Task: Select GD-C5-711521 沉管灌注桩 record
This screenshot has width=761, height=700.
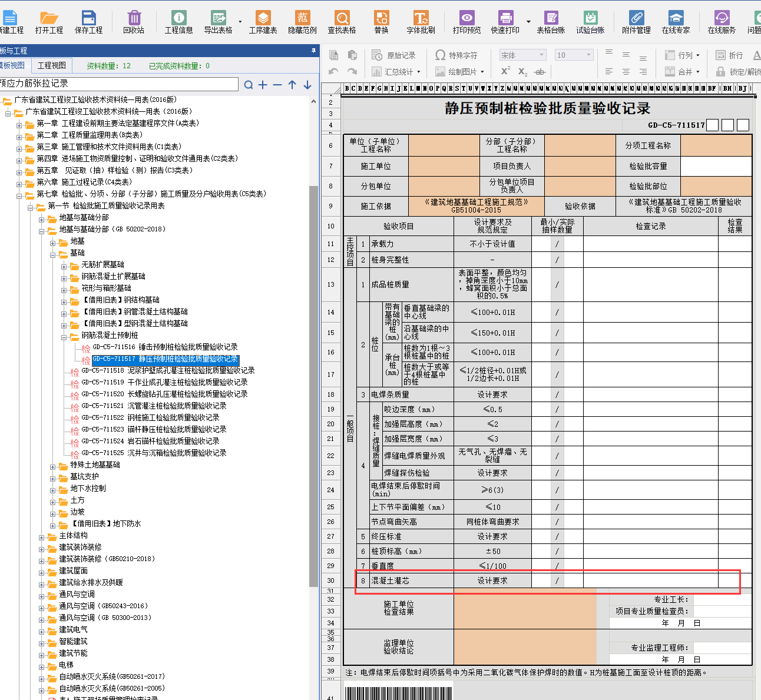Action: pyautogui.click(x=154, y=406)
